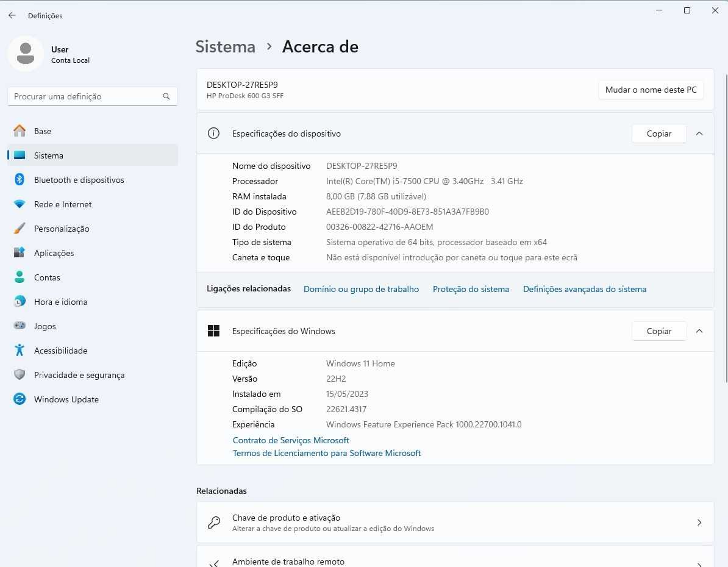Click the Rede e Internet wifi icon

click(x=20, y=204)
